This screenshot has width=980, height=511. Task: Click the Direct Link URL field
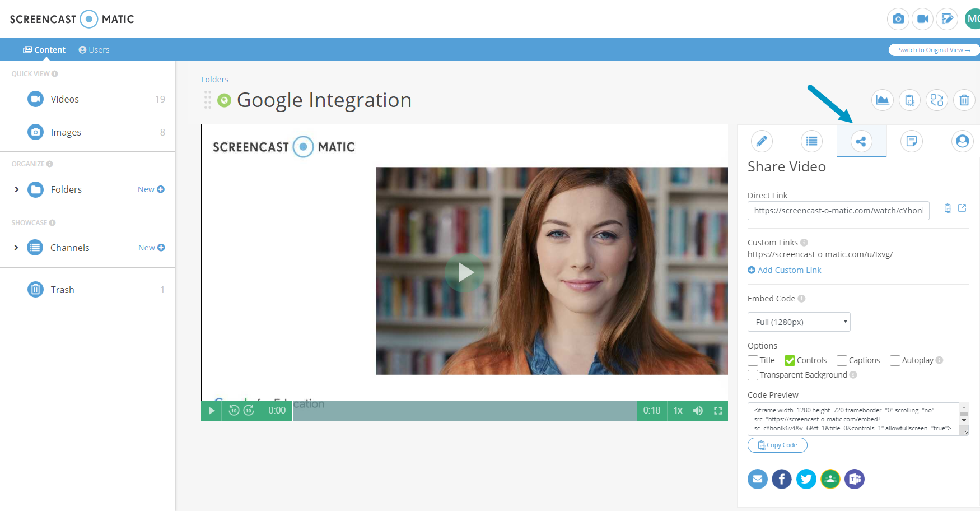pos(838,211)
